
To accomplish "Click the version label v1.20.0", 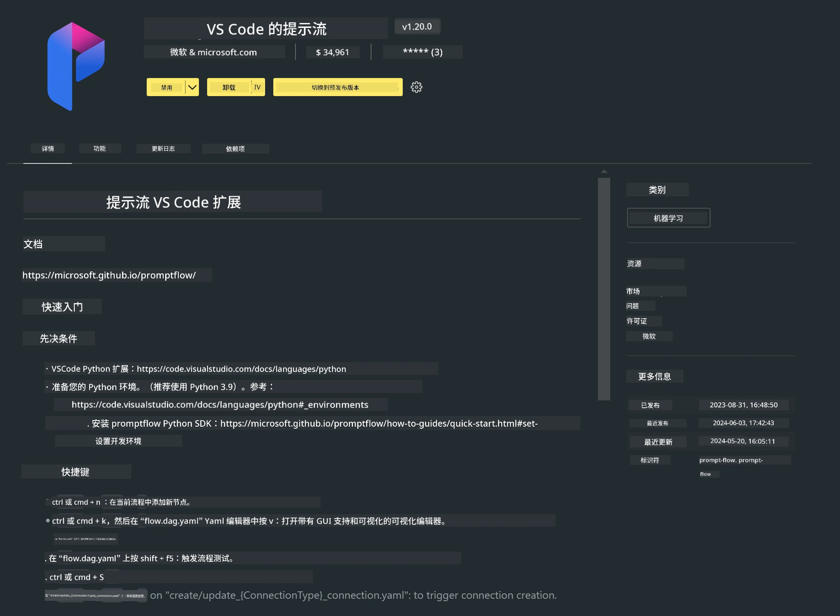I will pos(417,27).
